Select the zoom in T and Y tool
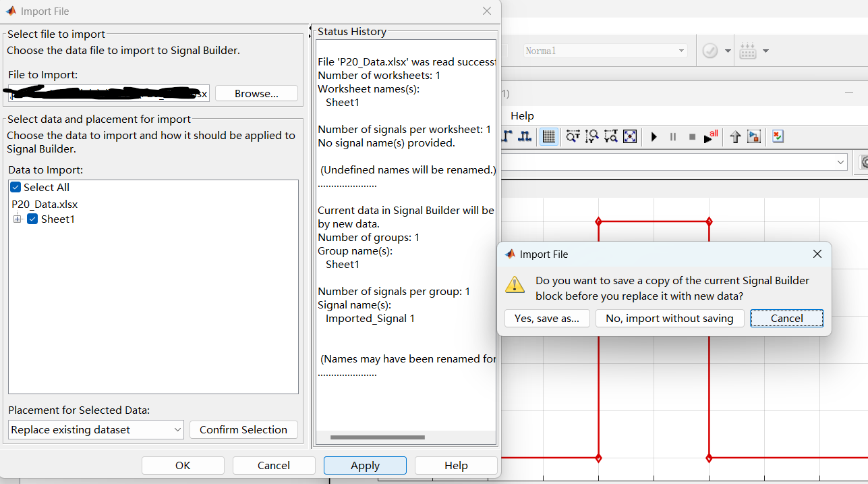Screen dimensions: 868x484 tap(611, 137)
